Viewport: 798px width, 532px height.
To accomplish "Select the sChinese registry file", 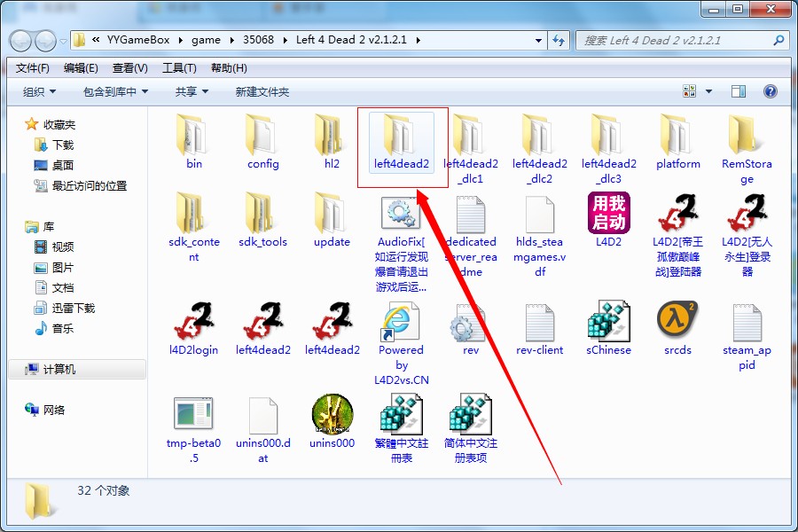I will [608, 328].
